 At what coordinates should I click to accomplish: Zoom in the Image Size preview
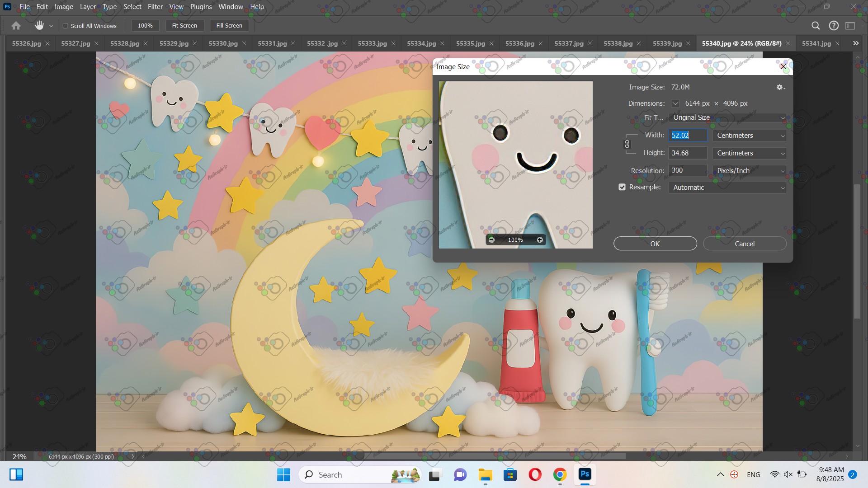(540, 240)
